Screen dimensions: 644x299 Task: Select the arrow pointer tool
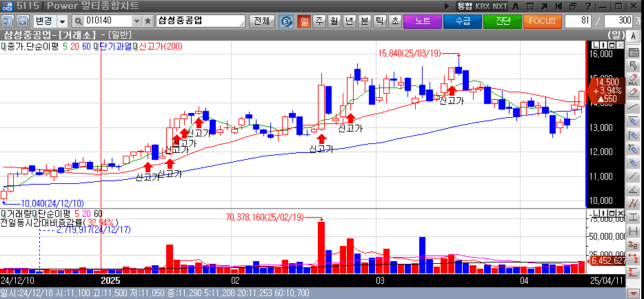click(633, 65)
